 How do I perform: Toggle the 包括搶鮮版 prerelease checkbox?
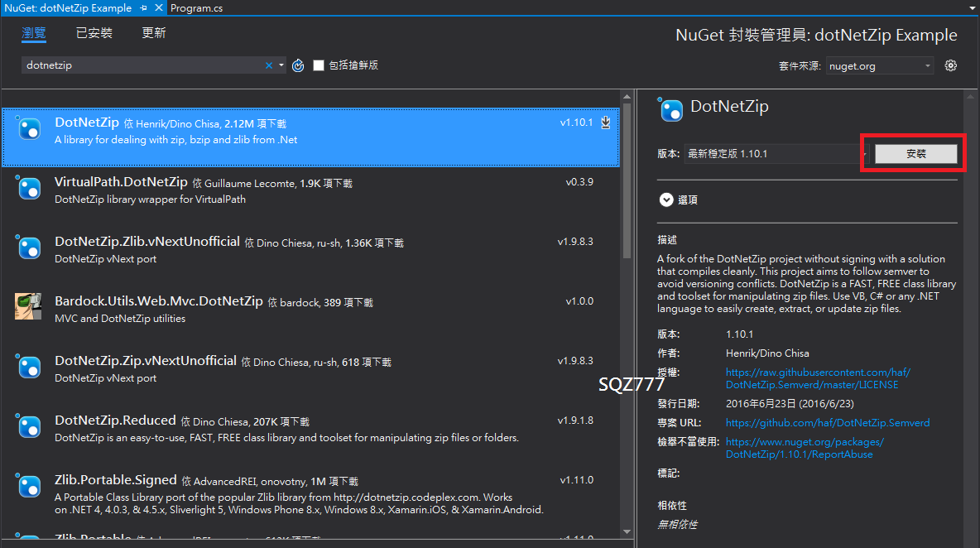point(319,65)
